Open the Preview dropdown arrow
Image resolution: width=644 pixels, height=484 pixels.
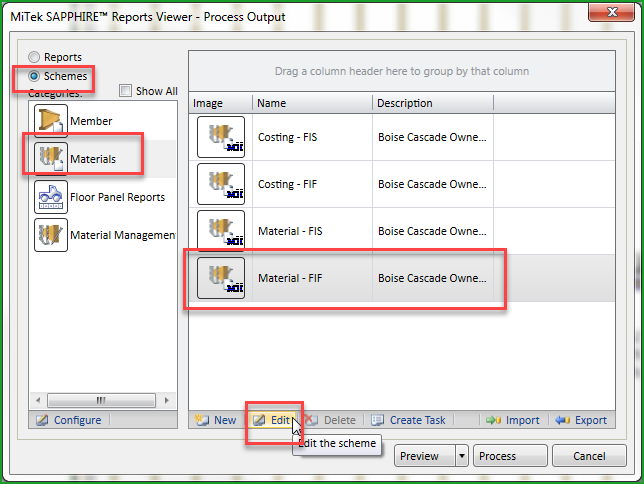pyautogui.click(x=462, y=456)
